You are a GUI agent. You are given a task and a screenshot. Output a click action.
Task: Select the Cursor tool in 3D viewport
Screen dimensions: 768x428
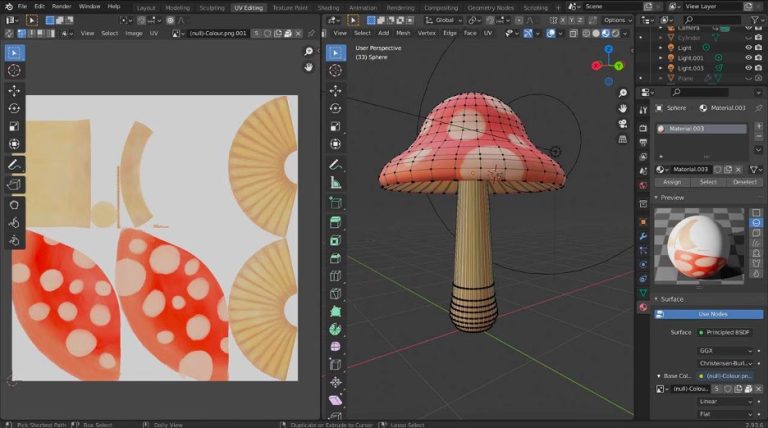tap(336, 71)
